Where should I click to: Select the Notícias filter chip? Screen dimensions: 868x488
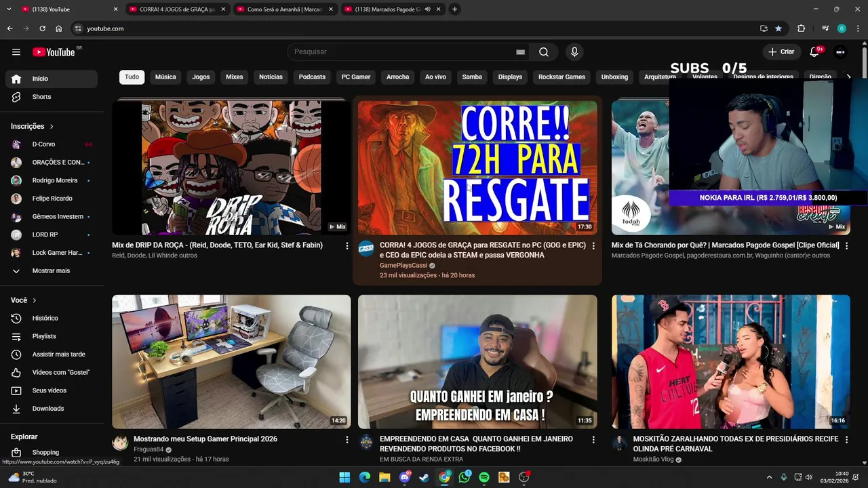271,77
